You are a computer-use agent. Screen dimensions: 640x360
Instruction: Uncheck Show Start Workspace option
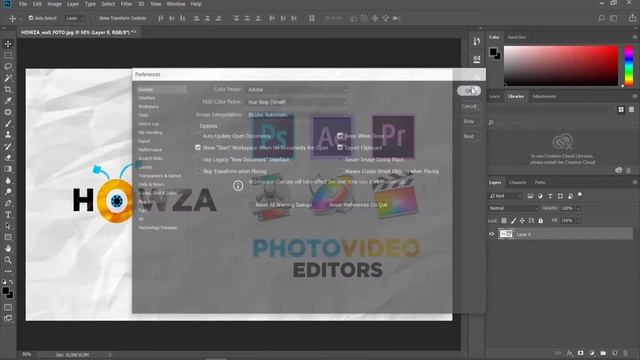[x=198, y=148]
